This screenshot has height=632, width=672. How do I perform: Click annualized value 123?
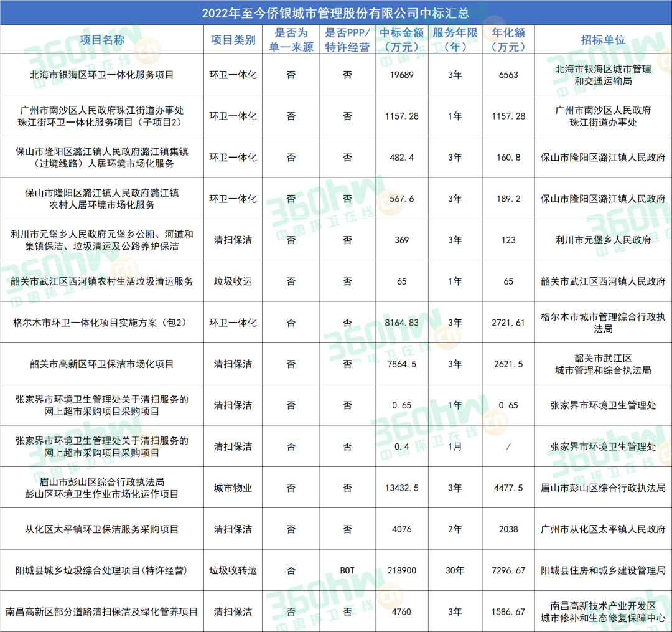(508, 240)
